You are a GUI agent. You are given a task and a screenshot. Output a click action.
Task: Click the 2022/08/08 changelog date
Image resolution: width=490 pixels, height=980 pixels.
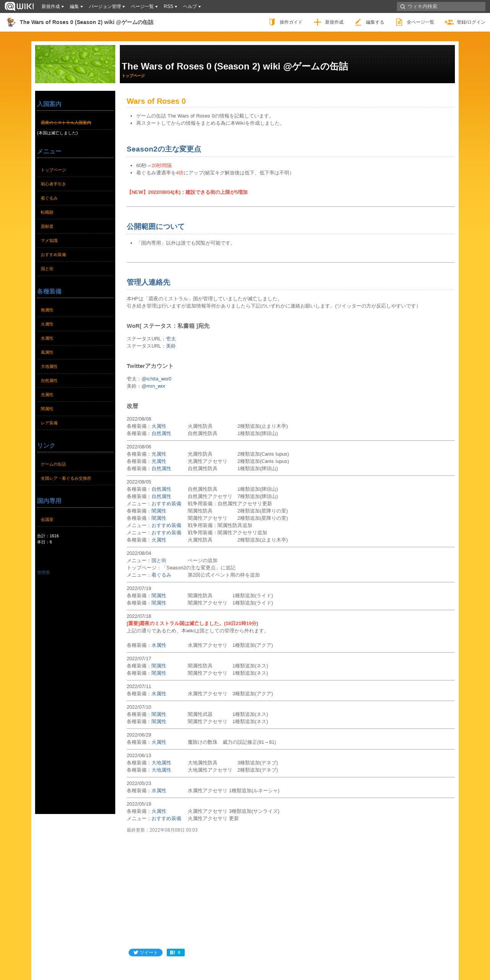[x=139, y=419]
